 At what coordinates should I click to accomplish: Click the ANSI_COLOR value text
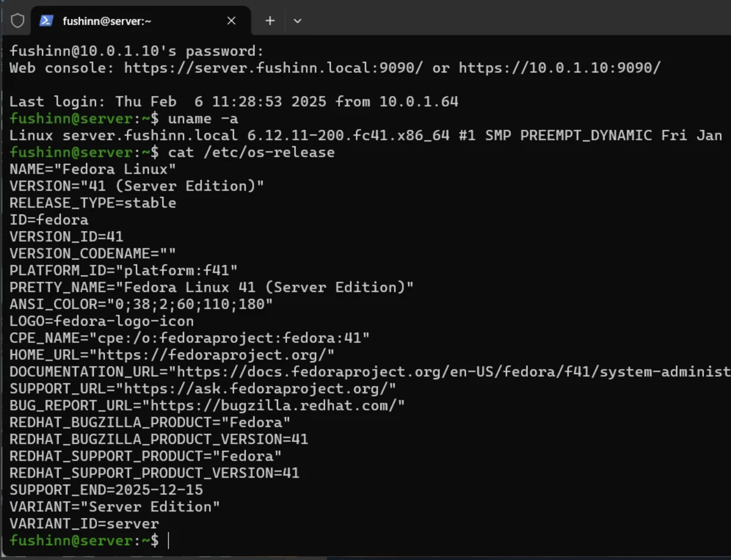pos(190,304)
